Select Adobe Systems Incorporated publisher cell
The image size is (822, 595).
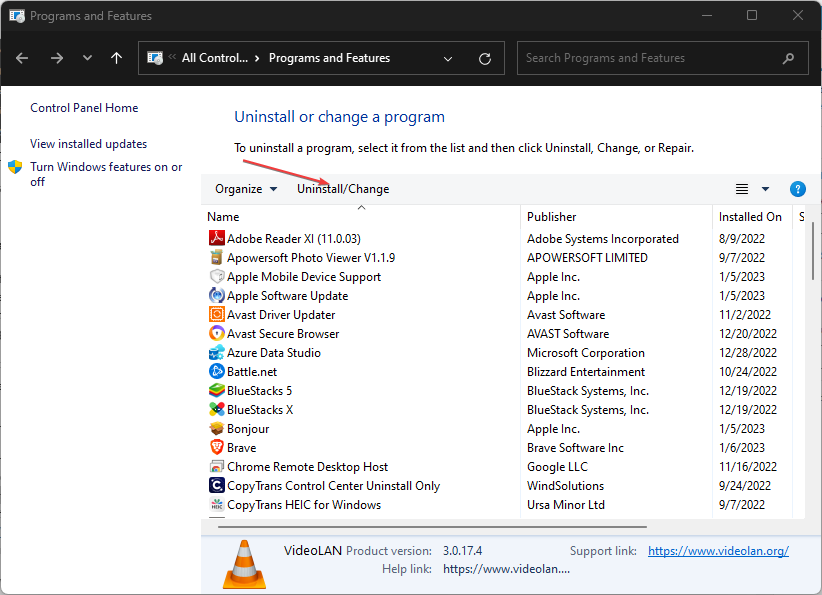click(x=603, y=239)
